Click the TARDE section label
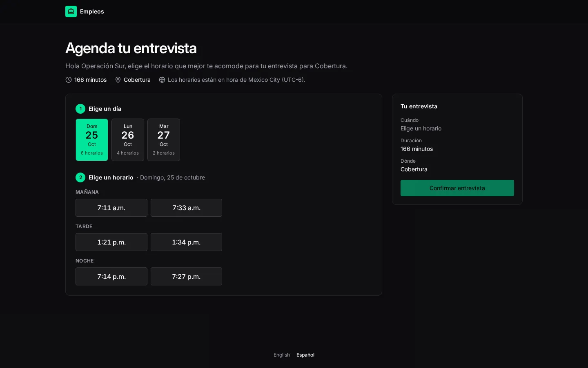Screen dimensions: 588x368 84,227
